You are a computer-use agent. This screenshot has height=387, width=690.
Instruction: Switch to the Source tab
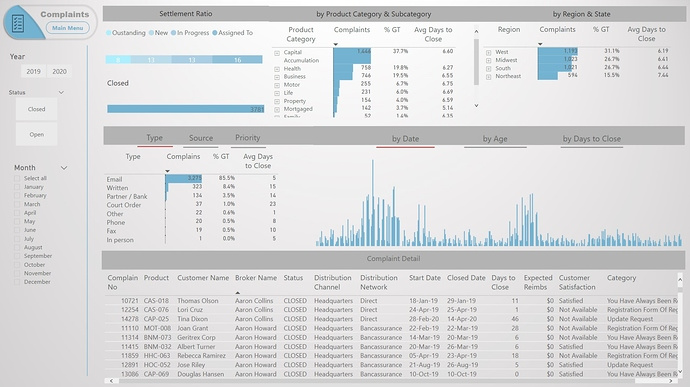pos(201,138)
